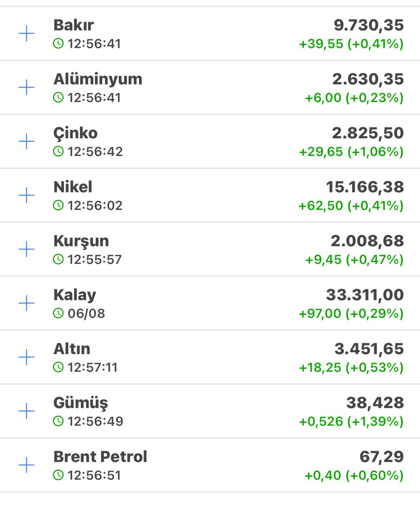
Task: Add Bakır to watchlist with plus icon
Action: pos(26,34)
